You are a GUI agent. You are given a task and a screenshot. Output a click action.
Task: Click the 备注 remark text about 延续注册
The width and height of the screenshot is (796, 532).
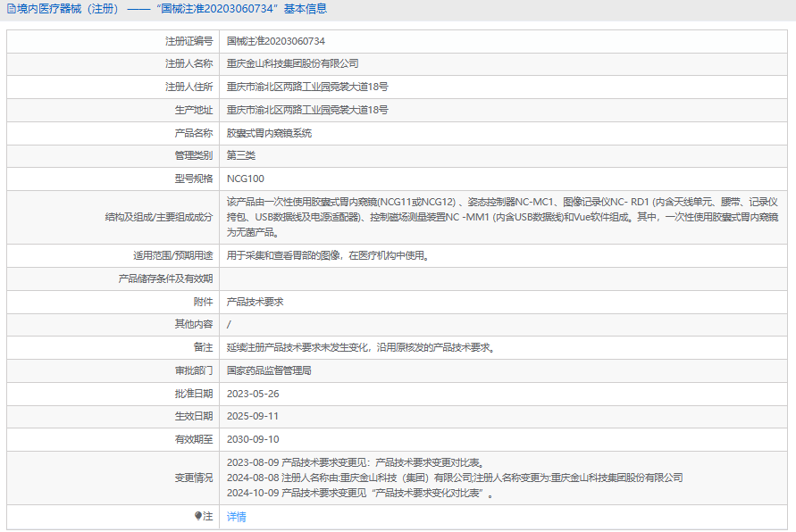pos(361,347)
